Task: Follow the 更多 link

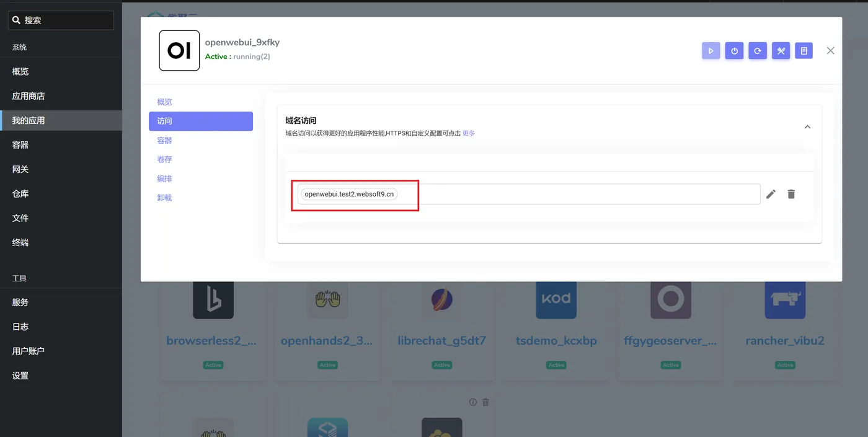Action: point(469,133)
